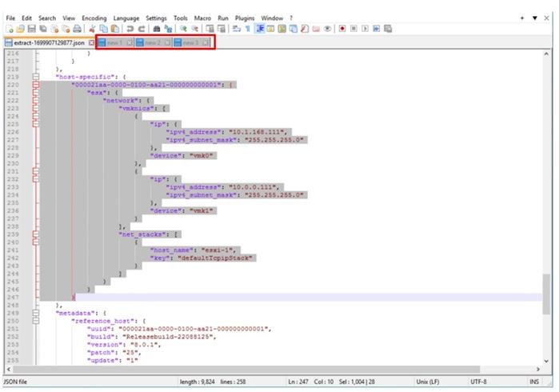
Task: Open the Language menu
Action: 126,18
